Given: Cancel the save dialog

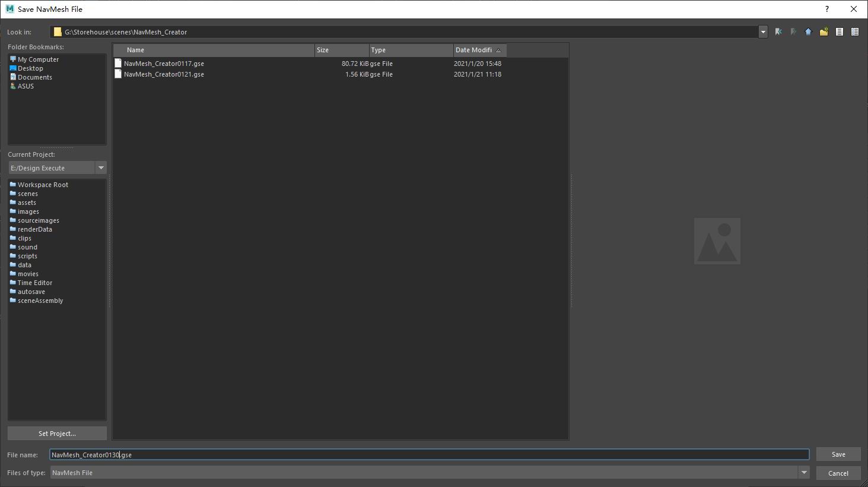Looking at the screenshot, I should pyautogui.click(x=838, y=473).
